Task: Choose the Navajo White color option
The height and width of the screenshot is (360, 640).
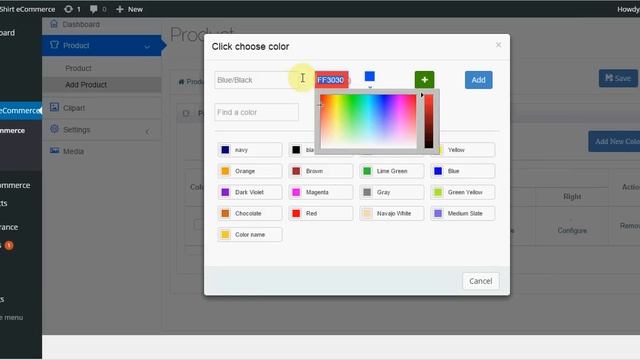Action: click(x=391, y=213)
